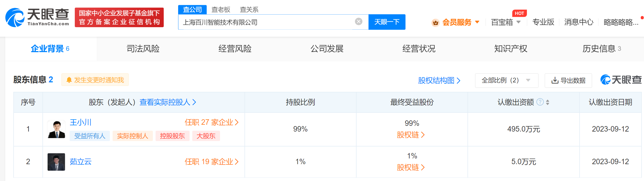Click the 天眼一下 search button
Viewport: 644px width, 181px height.
click(387, 22)
